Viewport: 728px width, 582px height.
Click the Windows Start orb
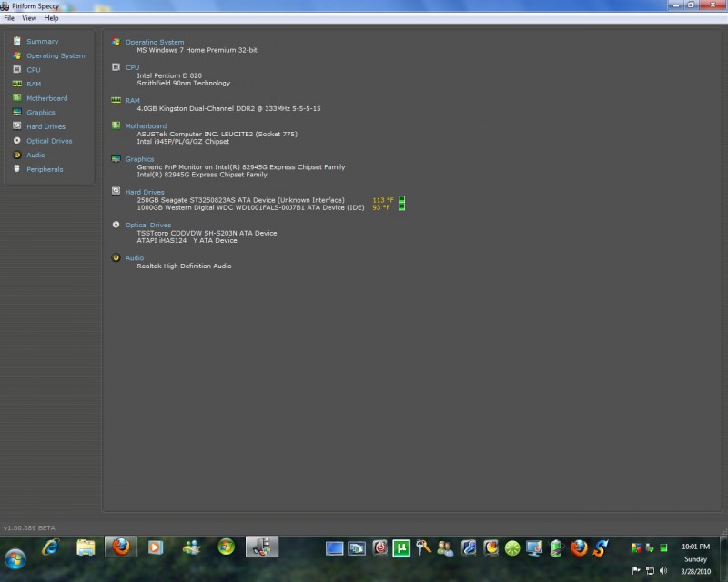pyautogui.click(x=15, y=557)
